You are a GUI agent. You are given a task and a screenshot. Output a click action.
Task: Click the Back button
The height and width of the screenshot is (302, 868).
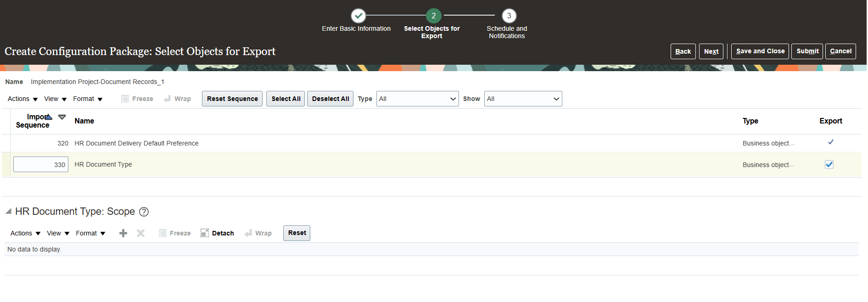(x=683, y=51)
